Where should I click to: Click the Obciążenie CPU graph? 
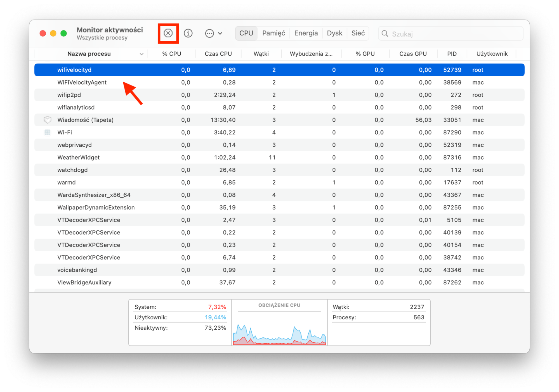coord(279,329)
